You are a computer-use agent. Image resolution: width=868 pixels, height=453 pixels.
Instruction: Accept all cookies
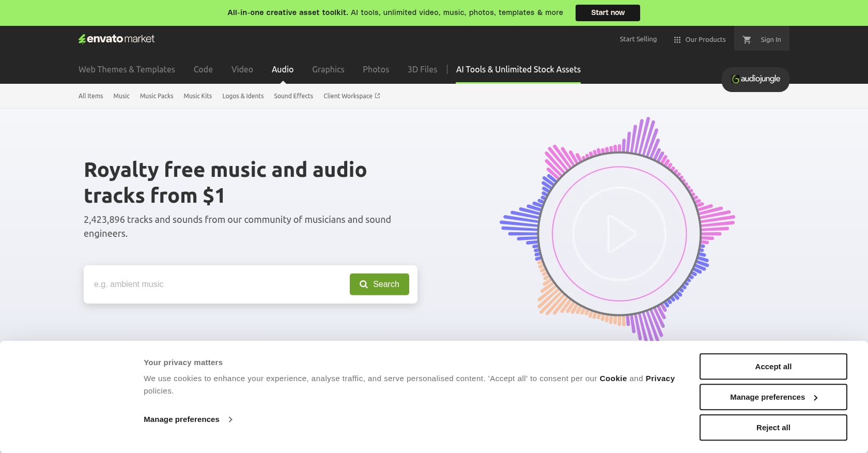[x=773, y=367]
